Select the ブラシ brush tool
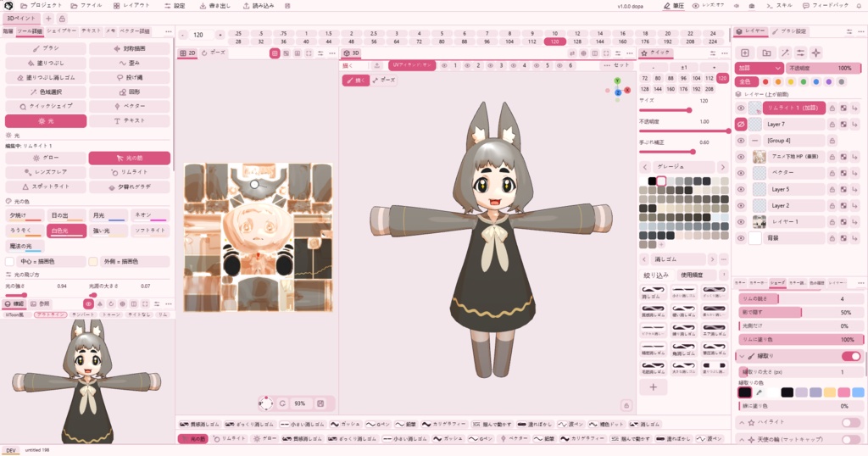Viewport: 868px width, 456px height. tap(46, 48)
